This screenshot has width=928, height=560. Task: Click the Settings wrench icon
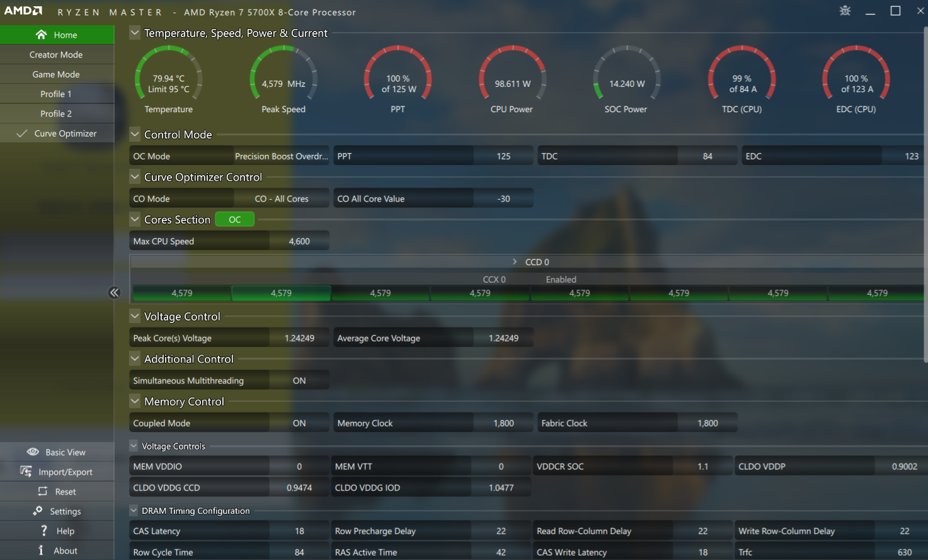38,511
